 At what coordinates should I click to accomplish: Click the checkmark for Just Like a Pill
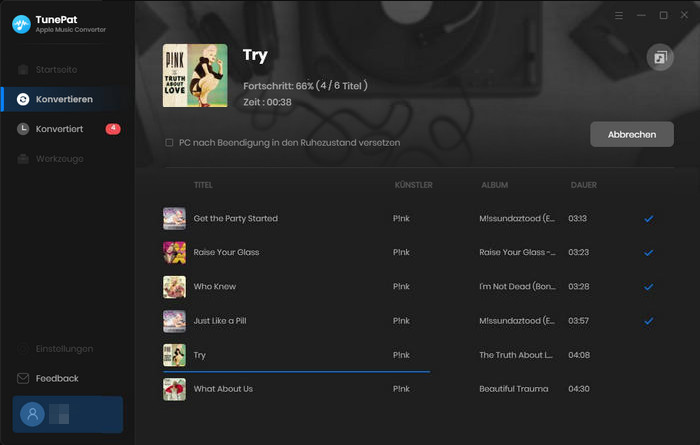[649, 321]
